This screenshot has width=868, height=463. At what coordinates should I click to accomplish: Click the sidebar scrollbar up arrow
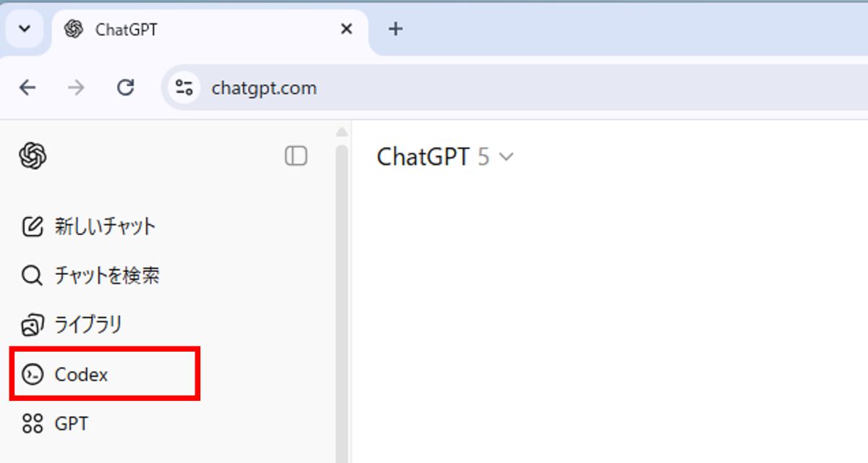tap(342, 132)
